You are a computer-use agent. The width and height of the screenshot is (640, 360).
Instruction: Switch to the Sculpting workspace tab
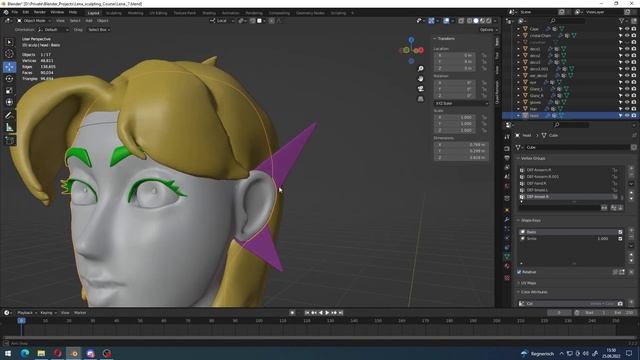113,13
